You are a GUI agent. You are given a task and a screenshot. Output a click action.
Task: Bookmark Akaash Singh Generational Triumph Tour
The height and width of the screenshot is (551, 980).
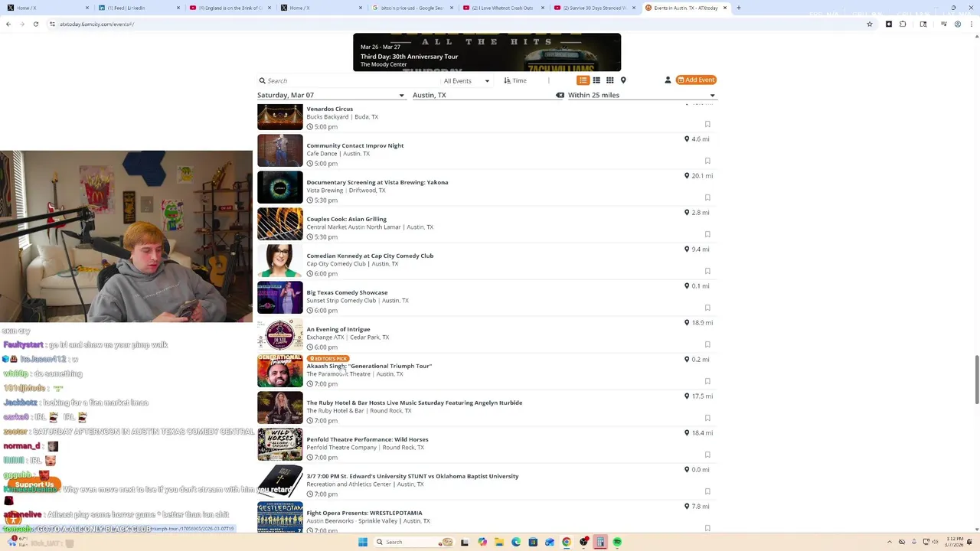click(x=707, y=381)
